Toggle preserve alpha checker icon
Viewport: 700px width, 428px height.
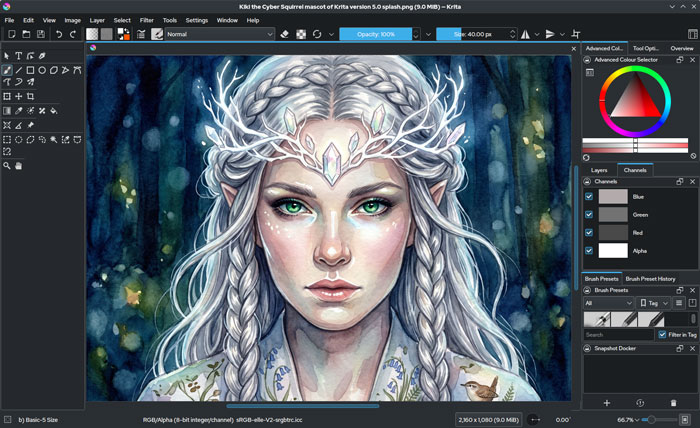tap(301, 34)
